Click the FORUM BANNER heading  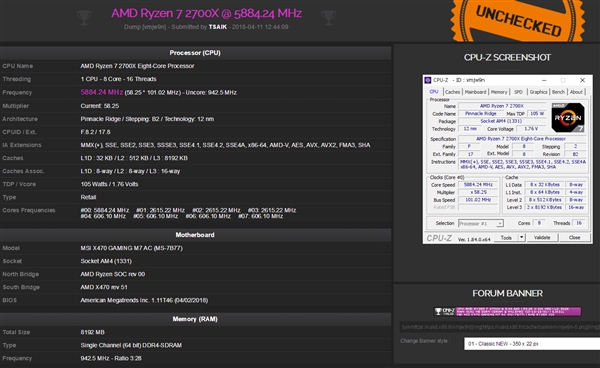point(507,293)
